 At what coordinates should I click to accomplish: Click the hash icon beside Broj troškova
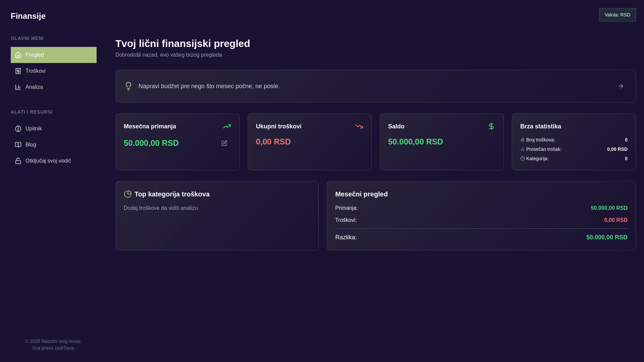point(523,140)
